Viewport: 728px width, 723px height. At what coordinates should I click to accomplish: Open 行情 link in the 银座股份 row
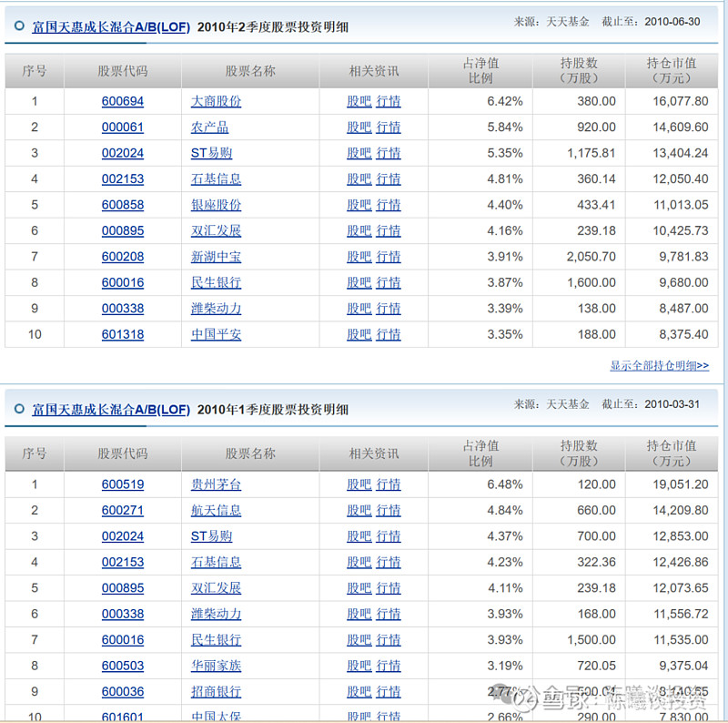389,205
